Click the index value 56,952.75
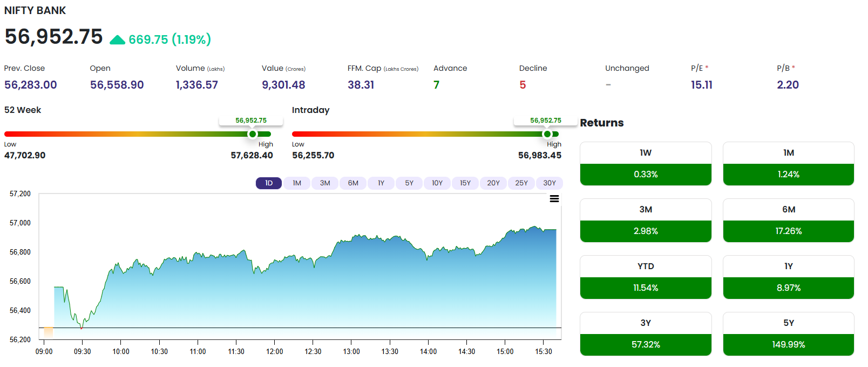 [x=53, y=37]
